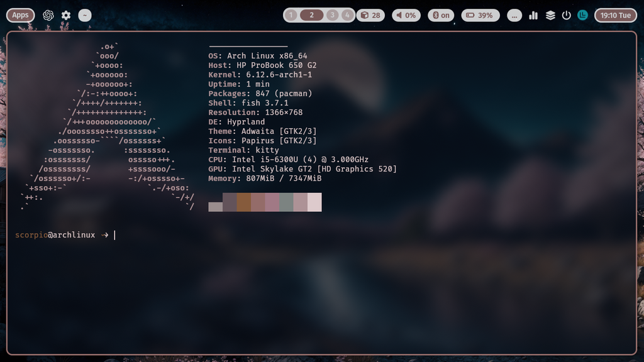Click the CPU: Intel i5-6300U line
The height and width of the screenshot is (362, 644).
click(x=288, y=160)
